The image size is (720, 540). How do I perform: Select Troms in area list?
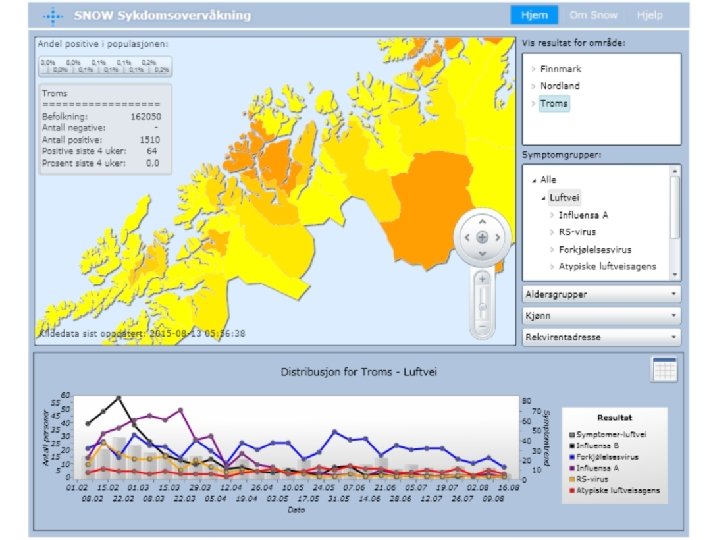click(554, 104)
